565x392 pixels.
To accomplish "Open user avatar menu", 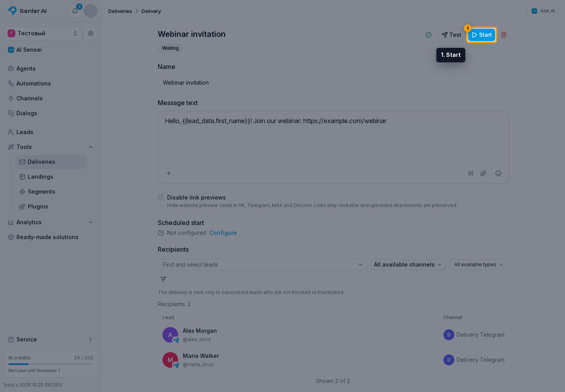I will [x=91, y=11].
